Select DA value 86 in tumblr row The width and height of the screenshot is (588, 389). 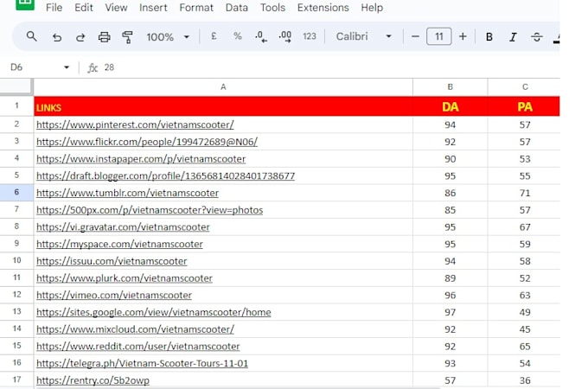pyautogui.click(x=450, y=193)
